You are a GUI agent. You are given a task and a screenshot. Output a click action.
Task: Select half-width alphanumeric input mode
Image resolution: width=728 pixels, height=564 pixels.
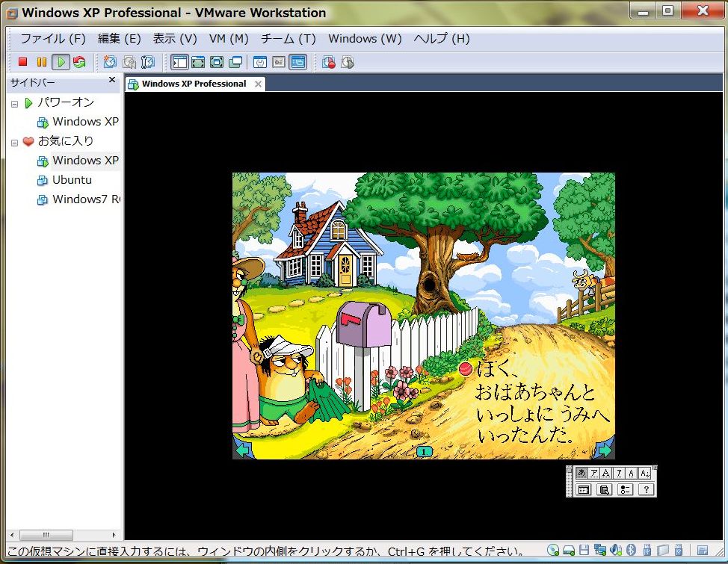point(631,473)
